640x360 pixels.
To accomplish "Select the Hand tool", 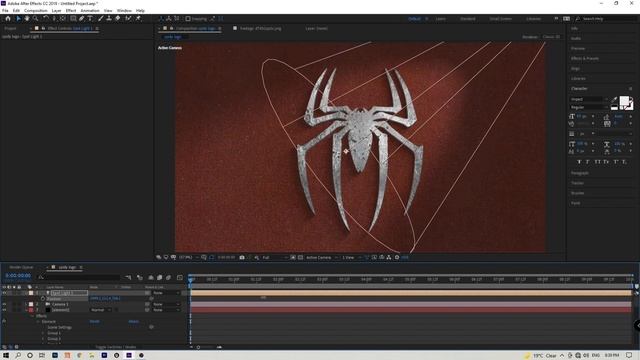I will click(27, 18).
